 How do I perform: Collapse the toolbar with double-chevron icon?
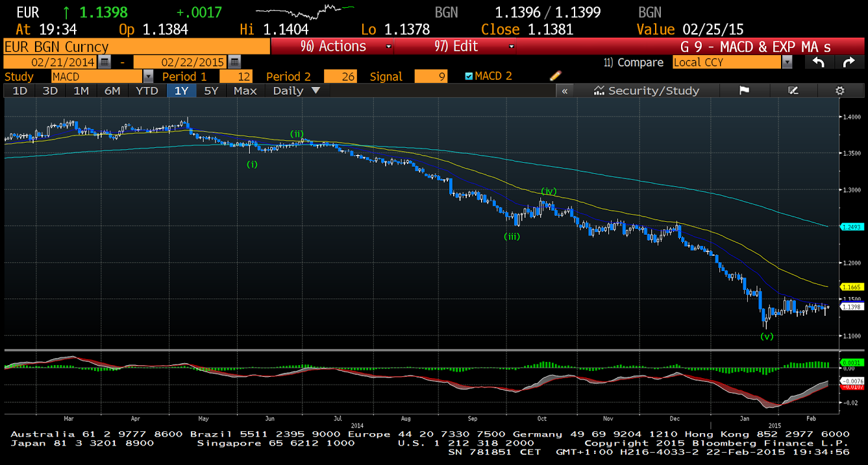(565, 91)
